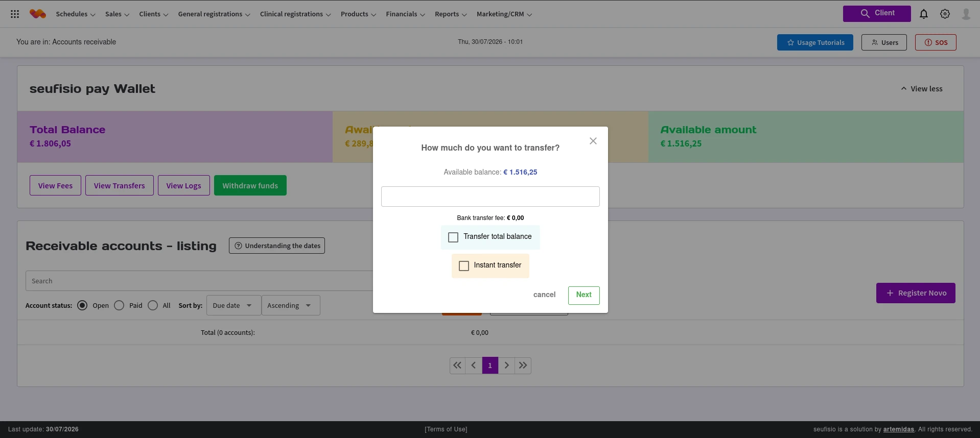Image resolution: width=980 pixels, height=438 pixels.
Task: Click the Total Balance card
Action: (x=175, y=137)
